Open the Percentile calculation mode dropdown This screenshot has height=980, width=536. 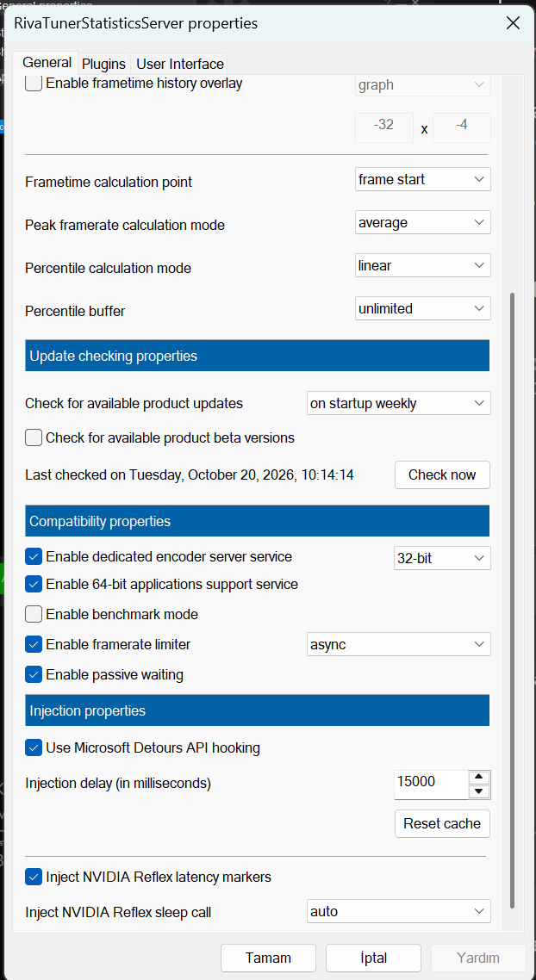pos(423,265)
